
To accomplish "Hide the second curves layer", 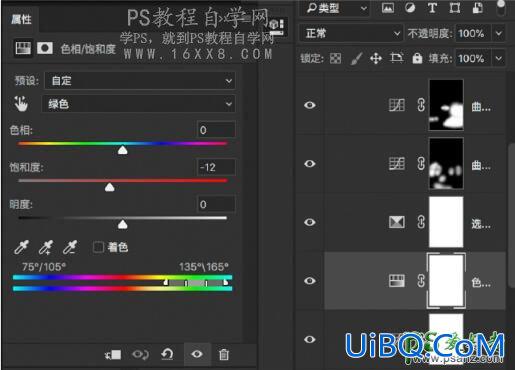I will (x=310, y=164).
